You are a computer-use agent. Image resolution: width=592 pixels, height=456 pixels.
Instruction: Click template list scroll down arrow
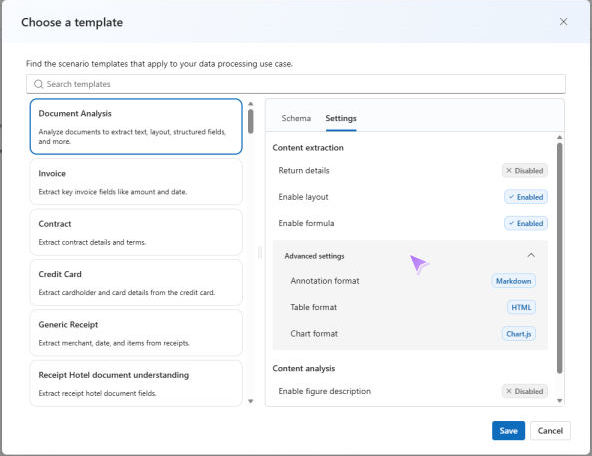click(x=251, y=401)
